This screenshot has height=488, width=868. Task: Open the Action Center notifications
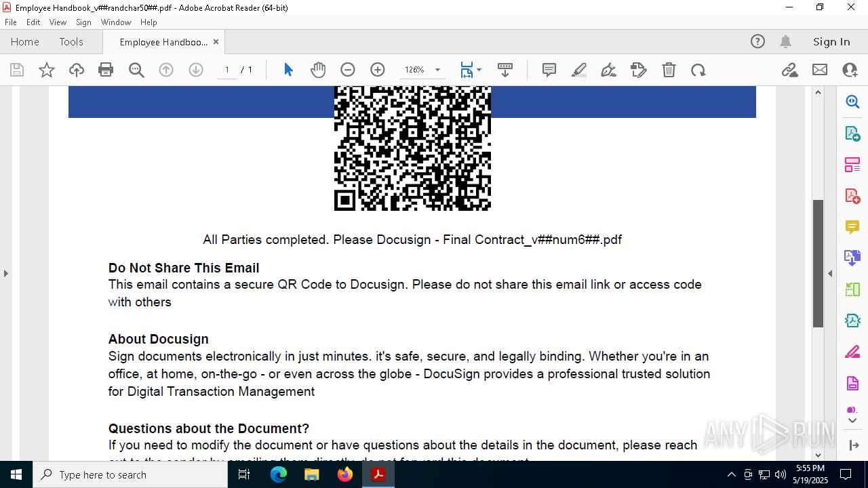point(846,474)
